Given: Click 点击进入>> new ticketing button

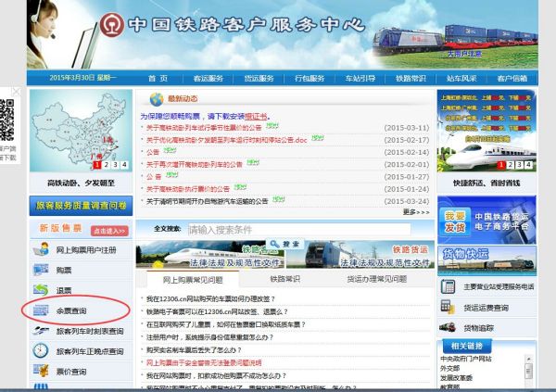Looking at the screenshot, I should [109, 231].
